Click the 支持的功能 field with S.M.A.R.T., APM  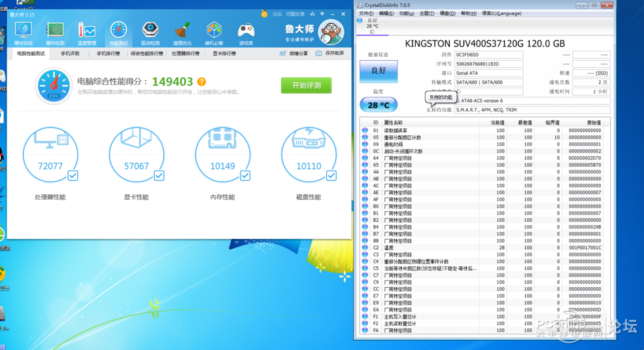532,110
